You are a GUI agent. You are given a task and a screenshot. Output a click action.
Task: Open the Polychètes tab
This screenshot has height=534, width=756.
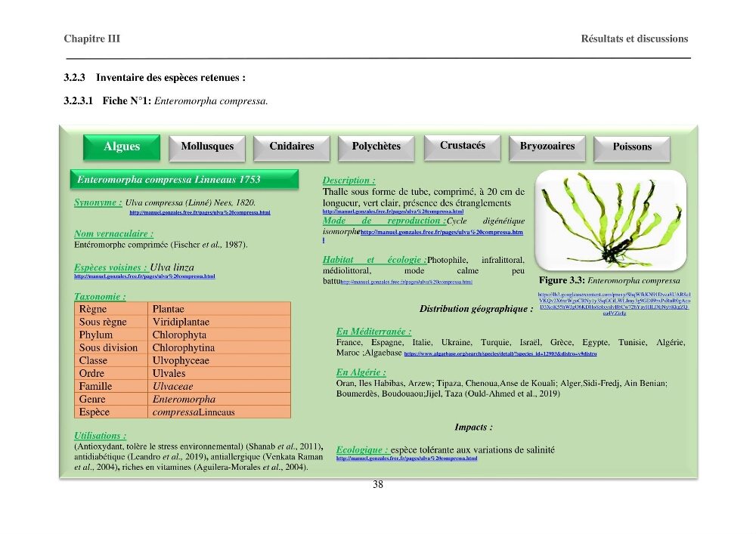pyautogui.click(x=376, y=147)
